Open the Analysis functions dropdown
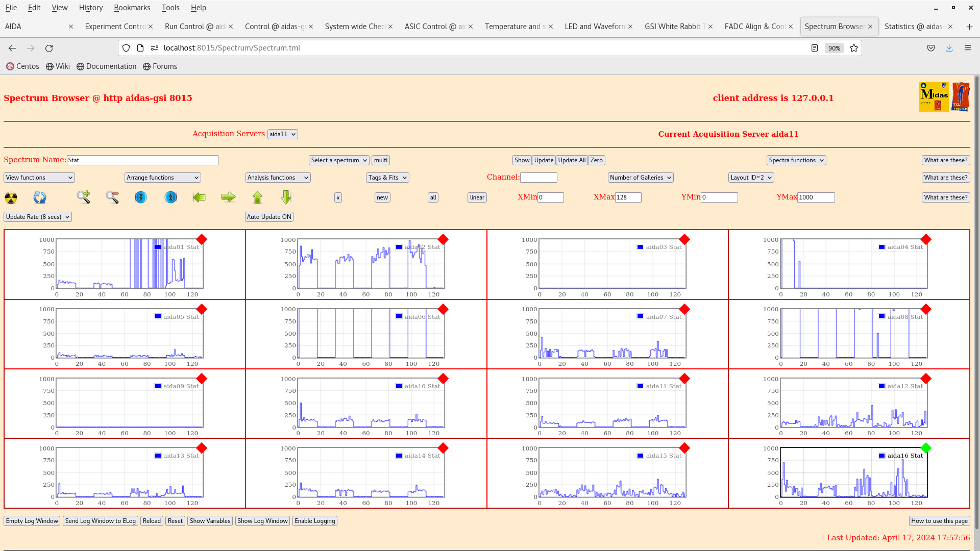980x551 pixels. point(278,178)
